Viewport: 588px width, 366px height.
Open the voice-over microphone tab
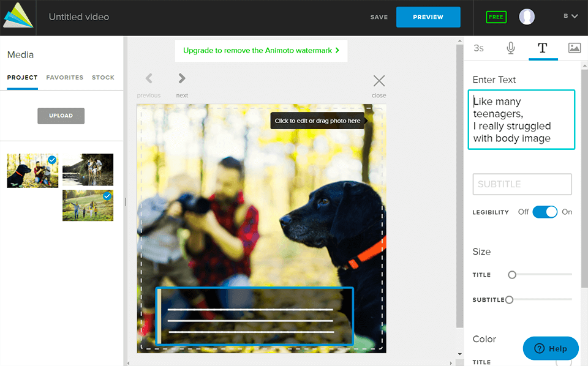point(511,48)
